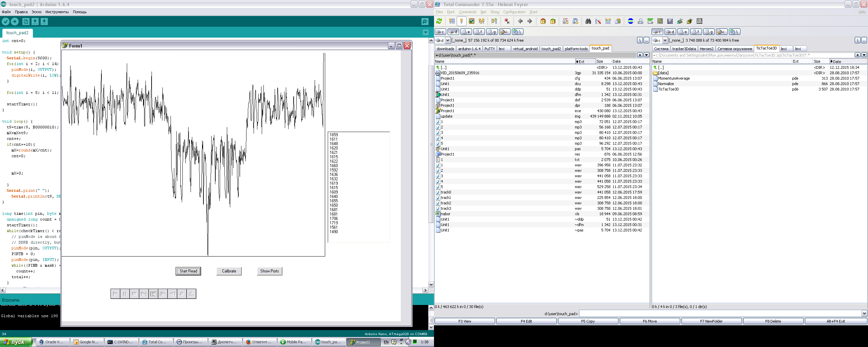This screenshot has height=347, width=868.
Task: Click the Arduino Verify checkmark icon
Action: pyautogui.click(x=6, y=22)
